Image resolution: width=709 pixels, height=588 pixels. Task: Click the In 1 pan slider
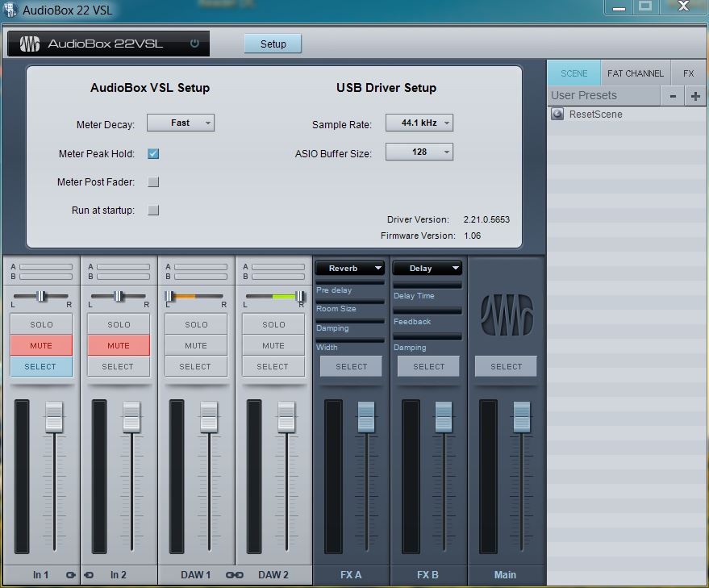41,296
